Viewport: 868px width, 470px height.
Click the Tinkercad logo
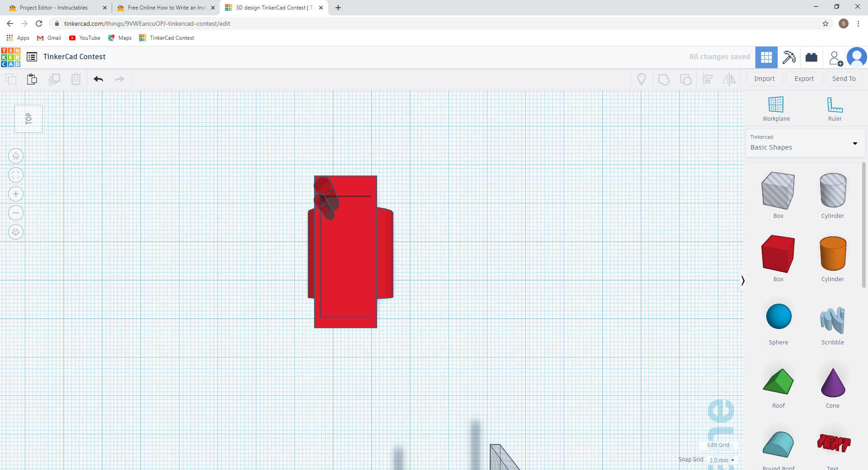[10, 57]
